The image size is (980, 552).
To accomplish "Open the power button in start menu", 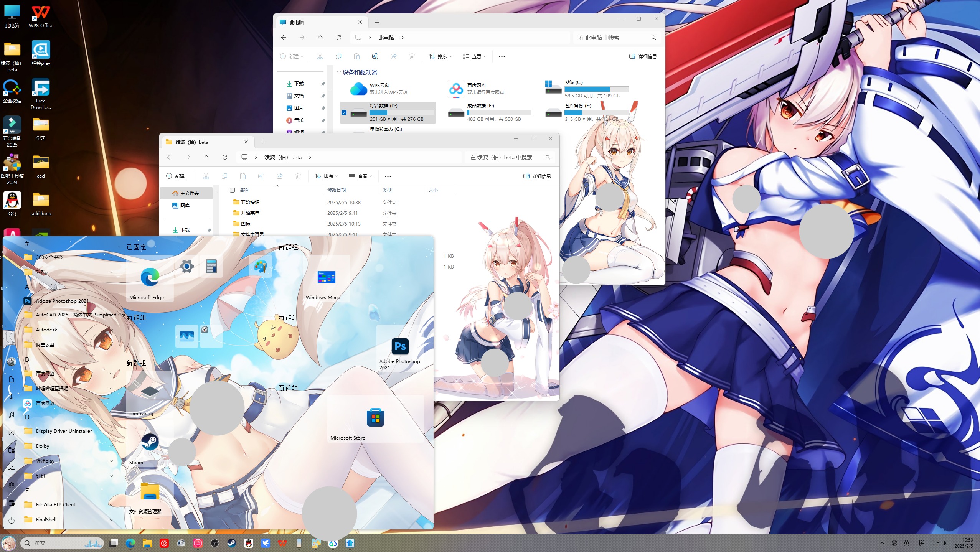I will tap(12, 520).
